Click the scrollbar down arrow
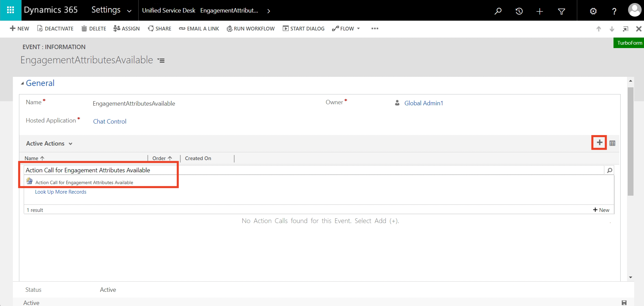 pos(630,277)
